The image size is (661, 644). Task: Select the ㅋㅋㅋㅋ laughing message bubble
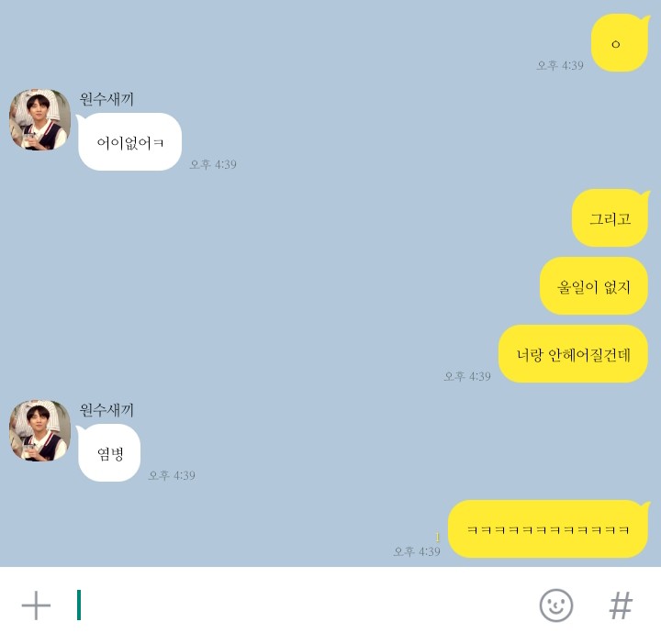point(548,529)
